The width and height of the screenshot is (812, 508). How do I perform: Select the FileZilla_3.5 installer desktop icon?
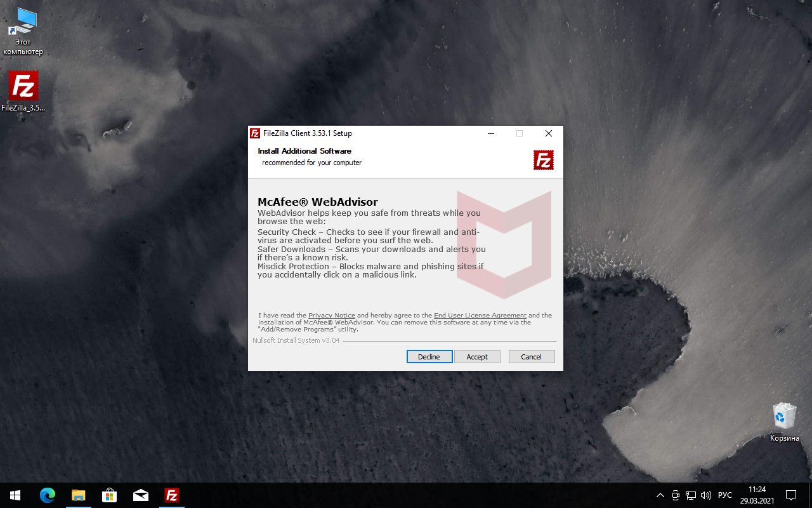pyautogui.click(x=23, y=91)
